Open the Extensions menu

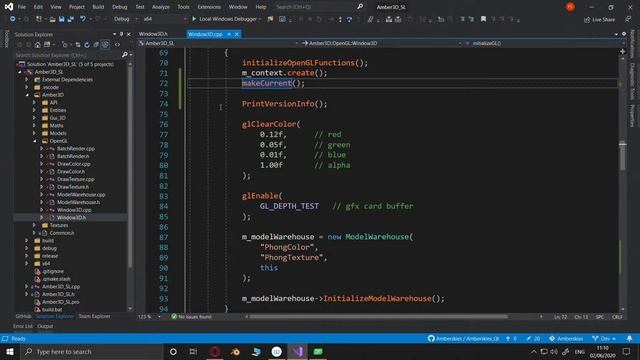209,7
